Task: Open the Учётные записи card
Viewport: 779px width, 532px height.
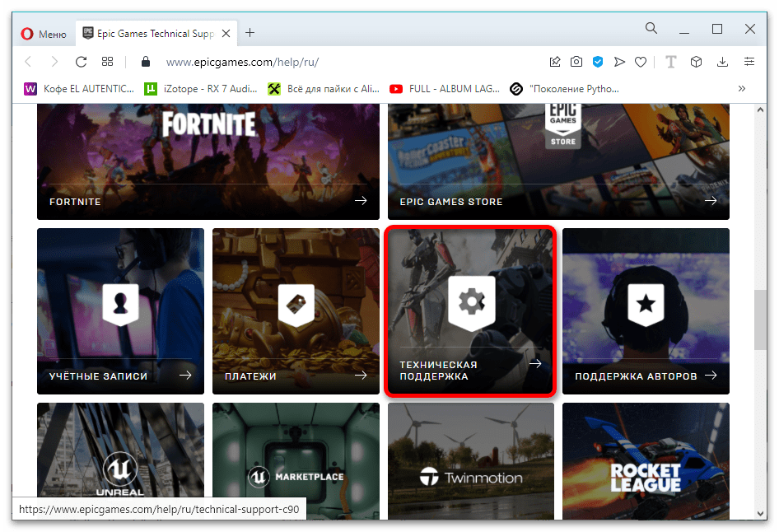Action: coord(121,311)
